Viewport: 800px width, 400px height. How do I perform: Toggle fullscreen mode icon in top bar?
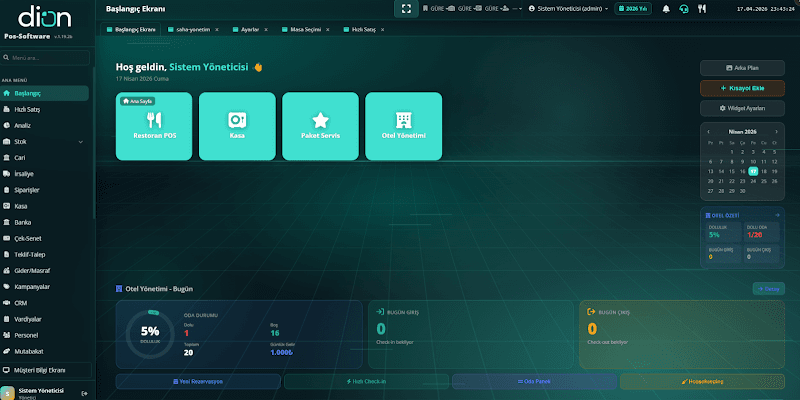[x=406, y=9]
